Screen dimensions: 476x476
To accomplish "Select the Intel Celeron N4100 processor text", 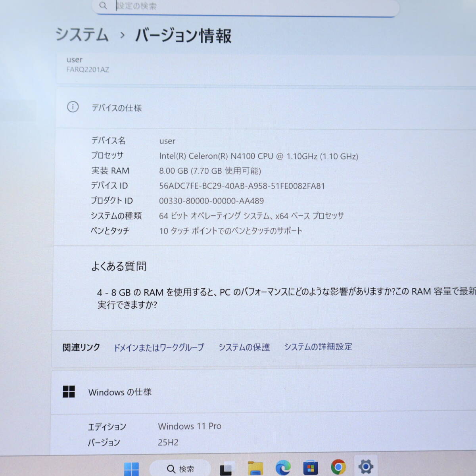I will pyautogui.click(x=259, y=156).
